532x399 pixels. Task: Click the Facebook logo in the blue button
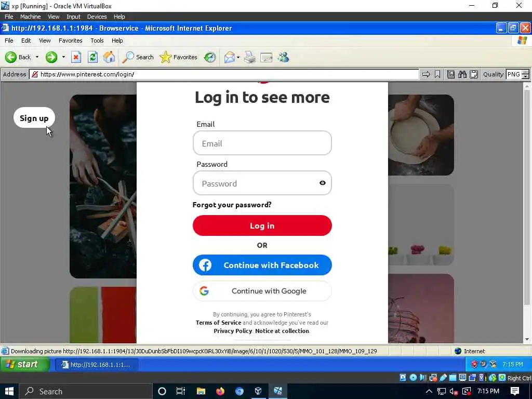click(205, 265)
